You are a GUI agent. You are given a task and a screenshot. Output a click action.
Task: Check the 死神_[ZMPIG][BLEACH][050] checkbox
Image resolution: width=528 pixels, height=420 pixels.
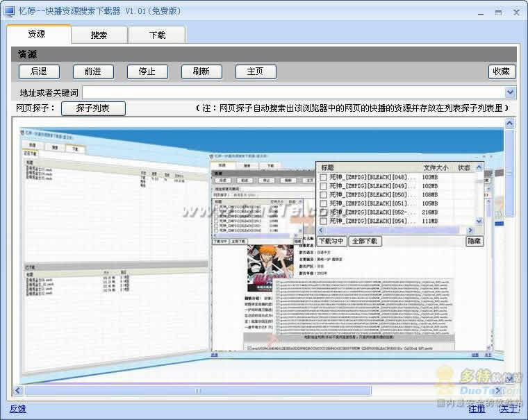(323, 195)
